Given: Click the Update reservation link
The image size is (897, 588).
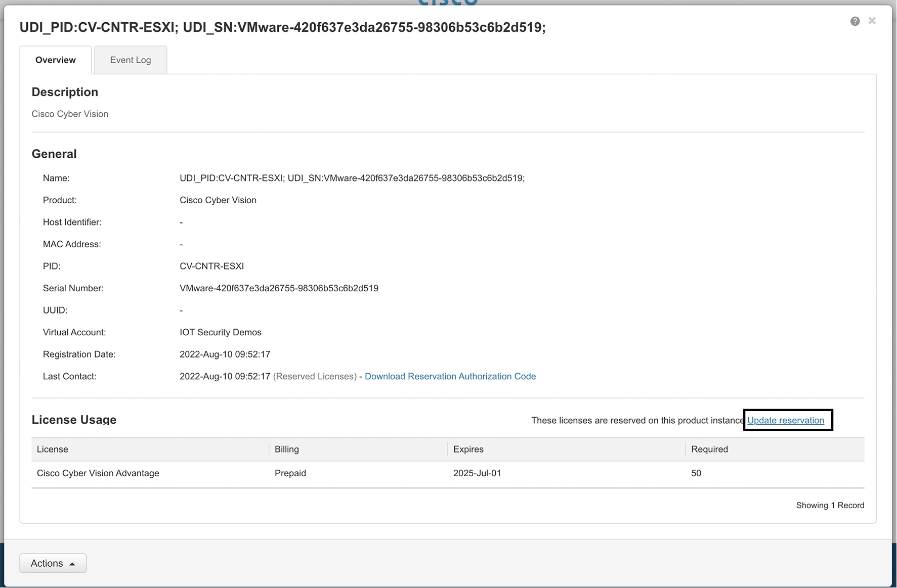Looking at the screenshot, I should (785, 420).
